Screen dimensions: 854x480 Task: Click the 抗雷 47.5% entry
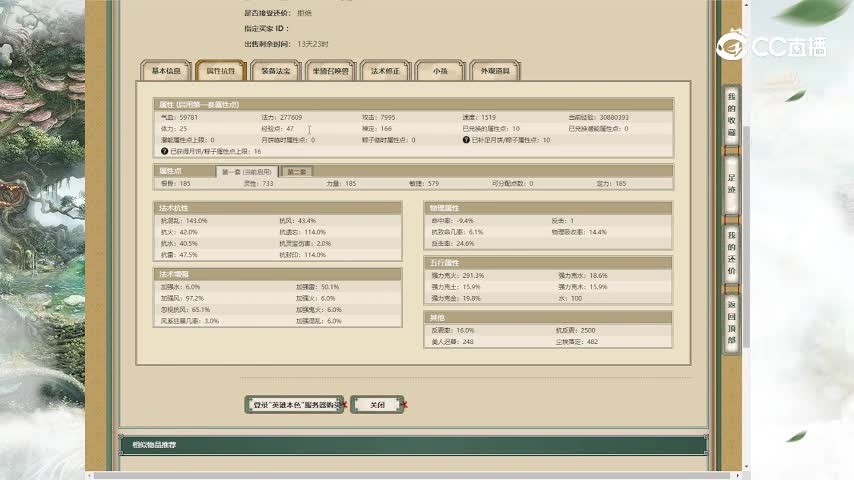(x=179, y=255)
